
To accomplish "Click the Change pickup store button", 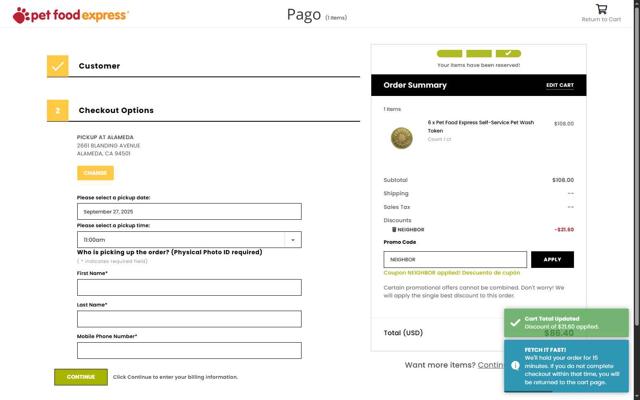I will pos(95,173).
